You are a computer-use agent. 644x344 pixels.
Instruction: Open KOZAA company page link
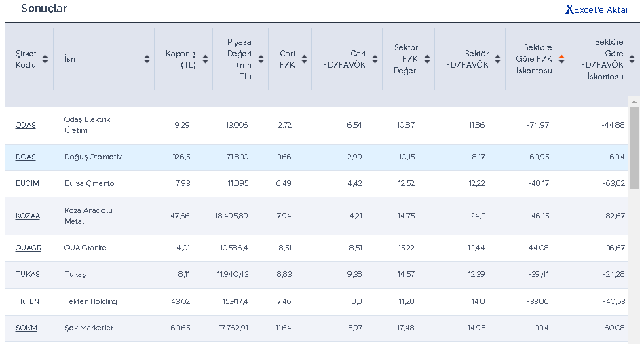[x=28, y=216]
